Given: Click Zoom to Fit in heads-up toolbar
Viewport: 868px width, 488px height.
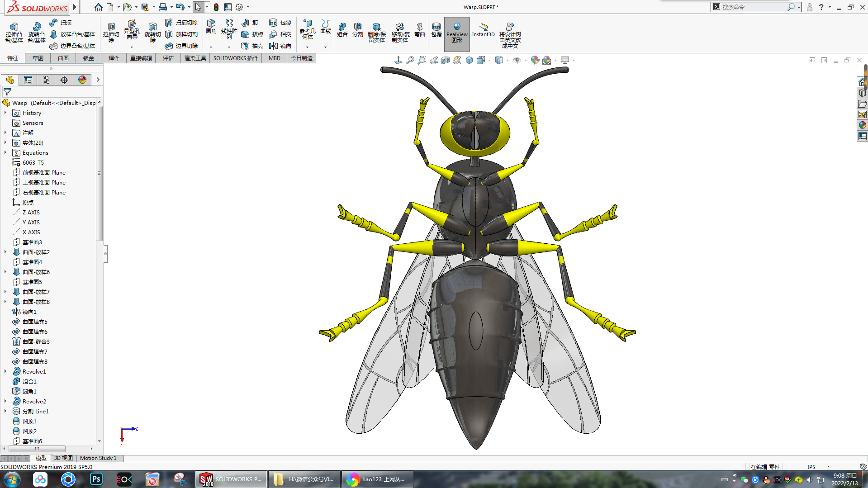Looking at the screenshot, I should (x=410, y=60).
